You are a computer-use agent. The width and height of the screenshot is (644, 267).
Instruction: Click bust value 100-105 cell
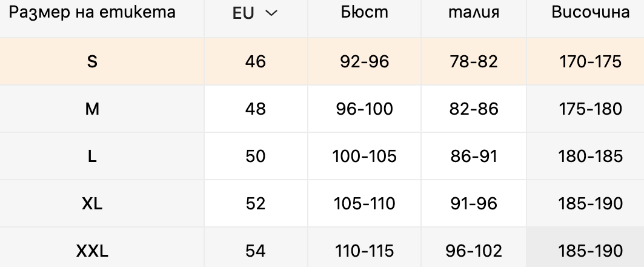tap(364, 157)
